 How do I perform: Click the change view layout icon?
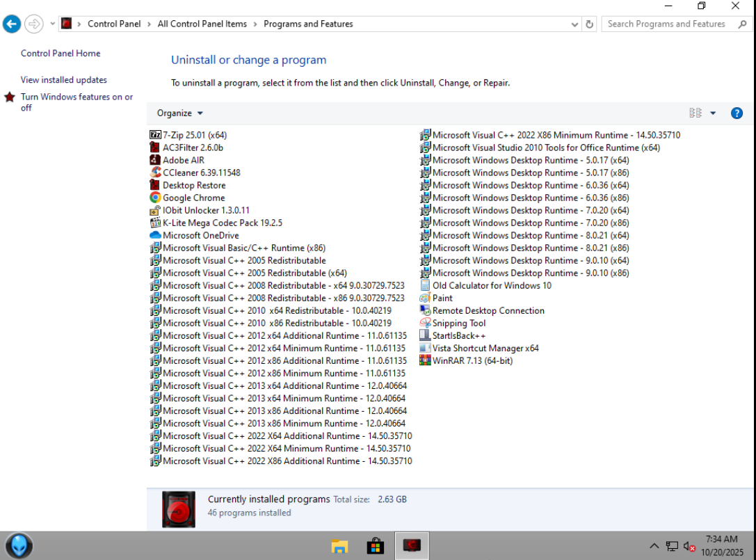[695, 113]
